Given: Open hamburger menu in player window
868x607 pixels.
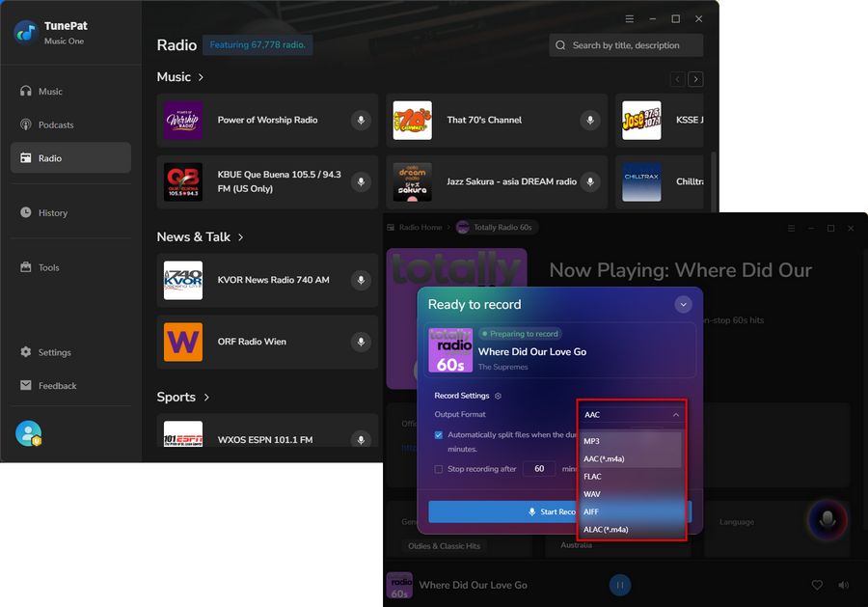Looking at the screenshot, I should click(x=792, y=228).
